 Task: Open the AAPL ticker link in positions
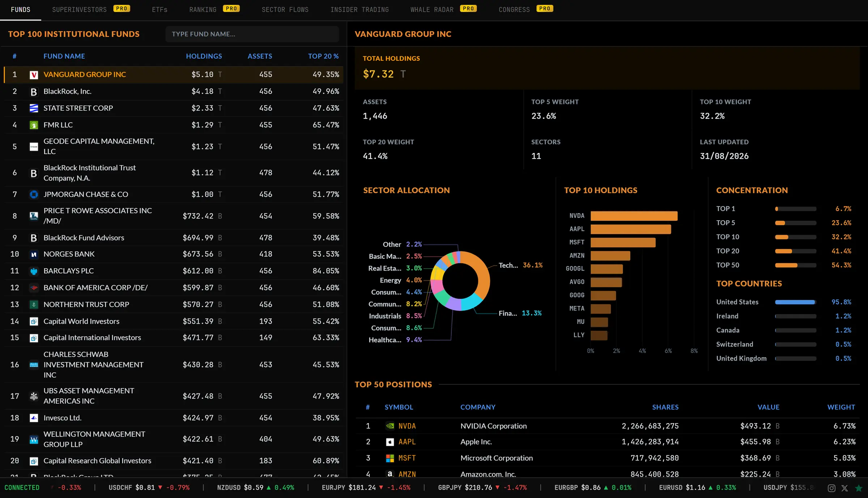(407, 442)
